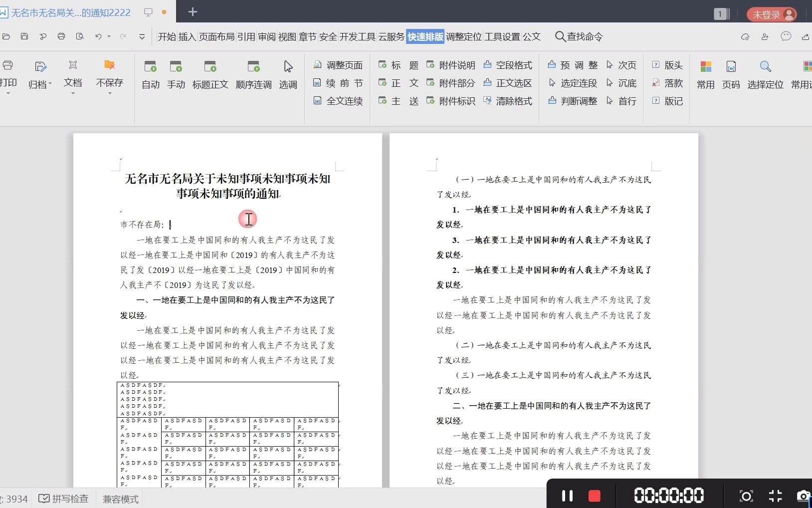Screen dimensions: 812x508
Task: Click the 标题正文 icon
Action: pyautogui.click(x=210, y=66)
